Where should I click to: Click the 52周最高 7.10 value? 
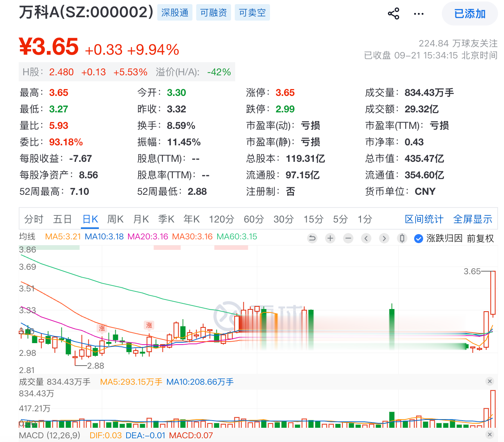click(x=79, y=191)
